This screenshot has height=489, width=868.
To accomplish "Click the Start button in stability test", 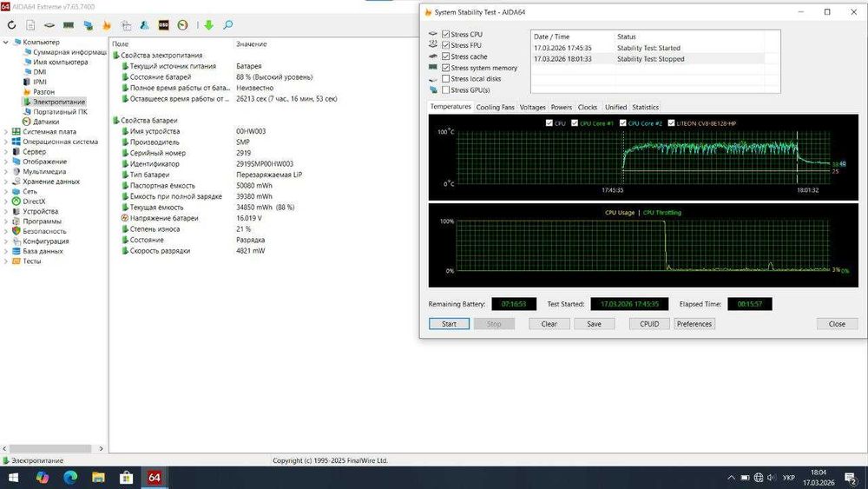I will (449, 324).
